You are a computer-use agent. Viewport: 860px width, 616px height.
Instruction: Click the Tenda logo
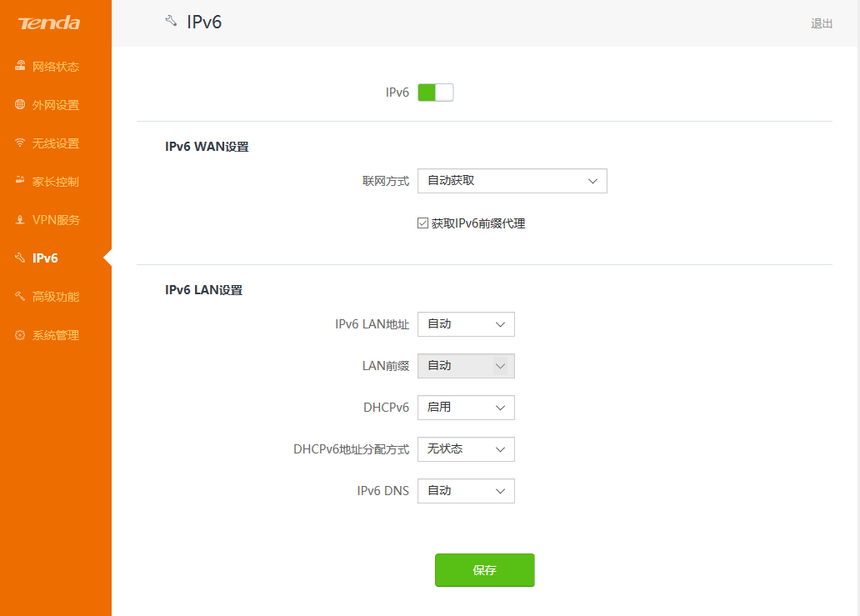49,23
